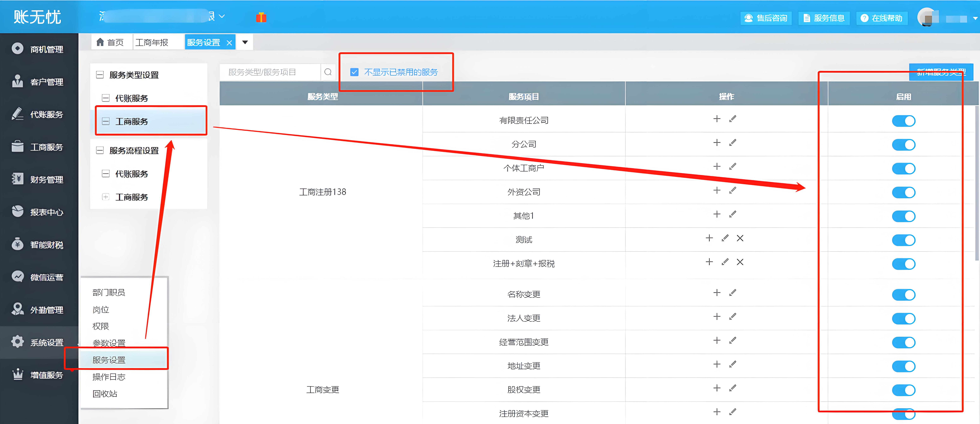Add sub-item to 注册+刻章+报税 row
980x424 pixels.
(x=709, y=262)
